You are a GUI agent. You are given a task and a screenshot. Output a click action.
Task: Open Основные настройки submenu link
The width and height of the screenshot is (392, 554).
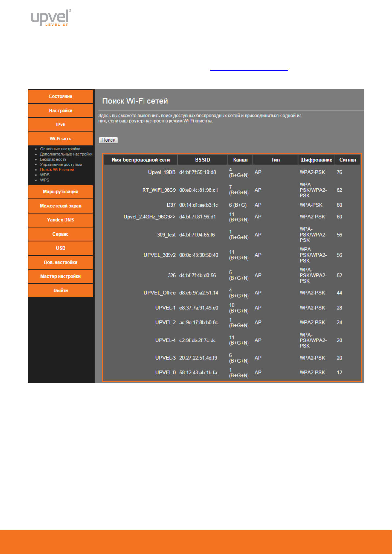coord(60,149)
